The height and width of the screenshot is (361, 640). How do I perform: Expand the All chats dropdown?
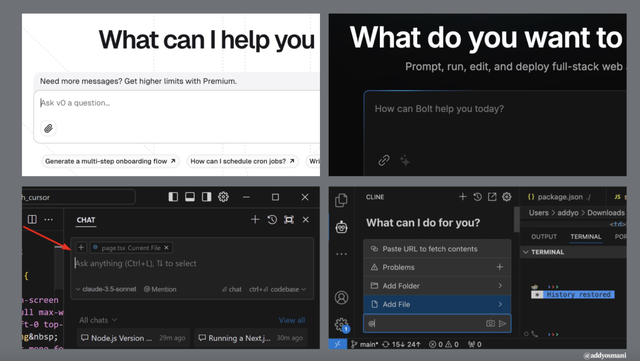click(x=98, y=320)
